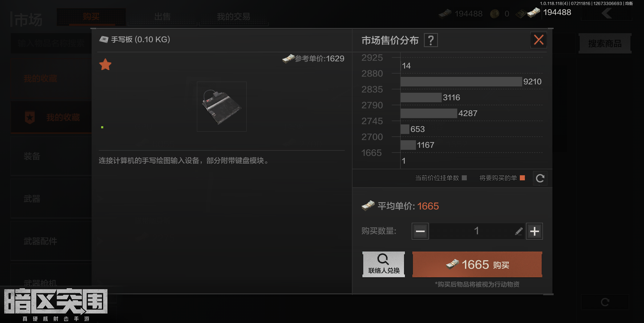
Task: Close the item purchase dialog
Action: pos(539,40)
